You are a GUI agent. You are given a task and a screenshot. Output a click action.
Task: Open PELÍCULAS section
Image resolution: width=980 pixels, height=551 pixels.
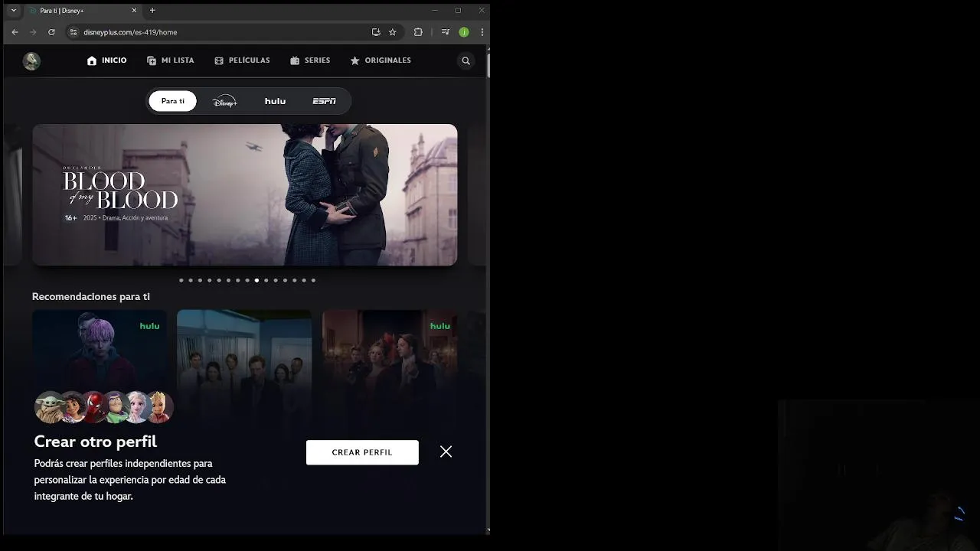click(242, 60)
